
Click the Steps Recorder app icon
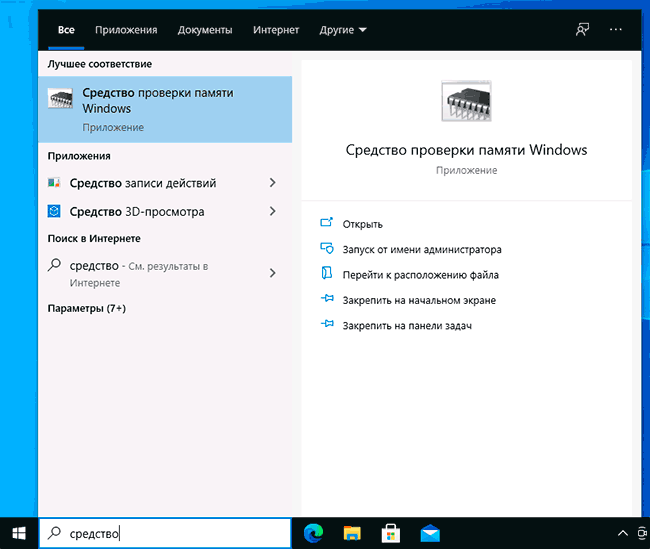click(x=54, y=182)
